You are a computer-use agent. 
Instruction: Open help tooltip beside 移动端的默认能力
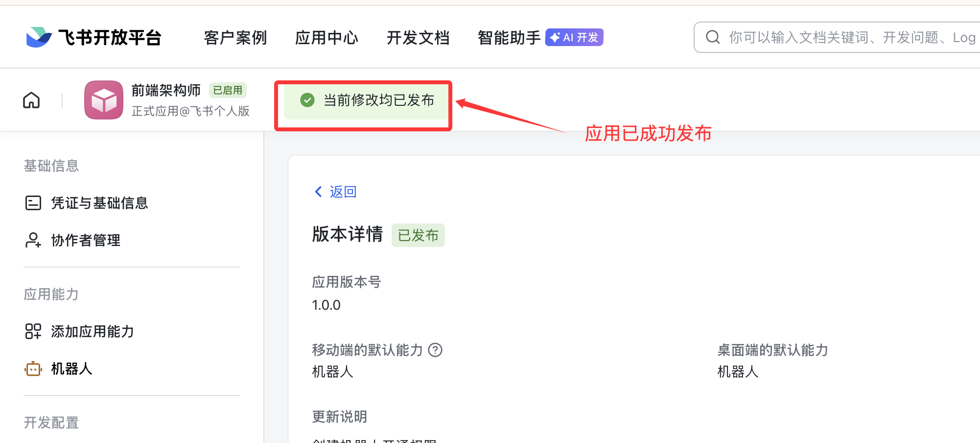click(x=435, y=350)
